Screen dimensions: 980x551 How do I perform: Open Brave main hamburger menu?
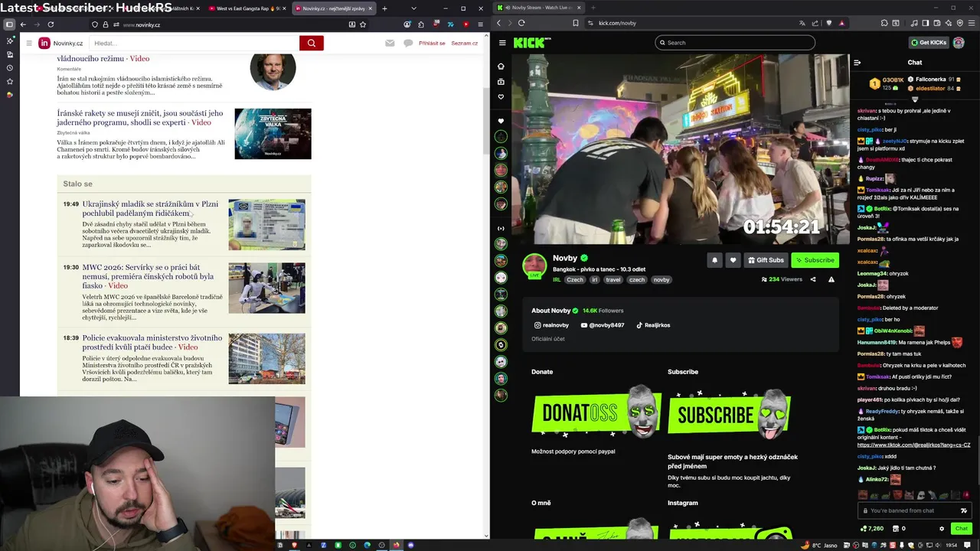(x=970, y=23)
